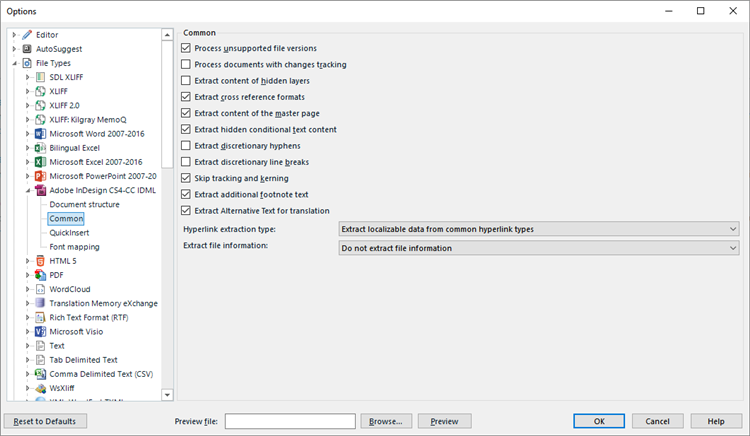The height and width of the screenshot is (436, 750).
Task: Click the Microsoft Visio icon
Action: click(x=41, y=332)
